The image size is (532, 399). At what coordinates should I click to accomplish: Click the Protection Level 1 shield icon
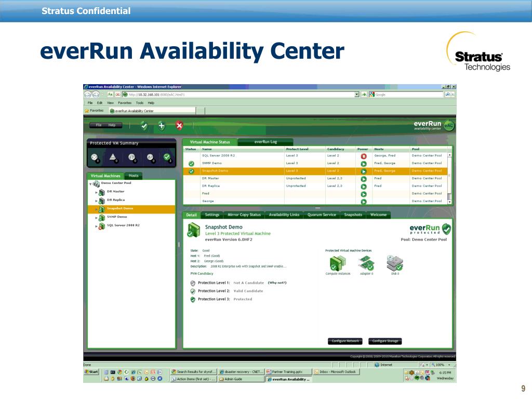pos(193,283)
